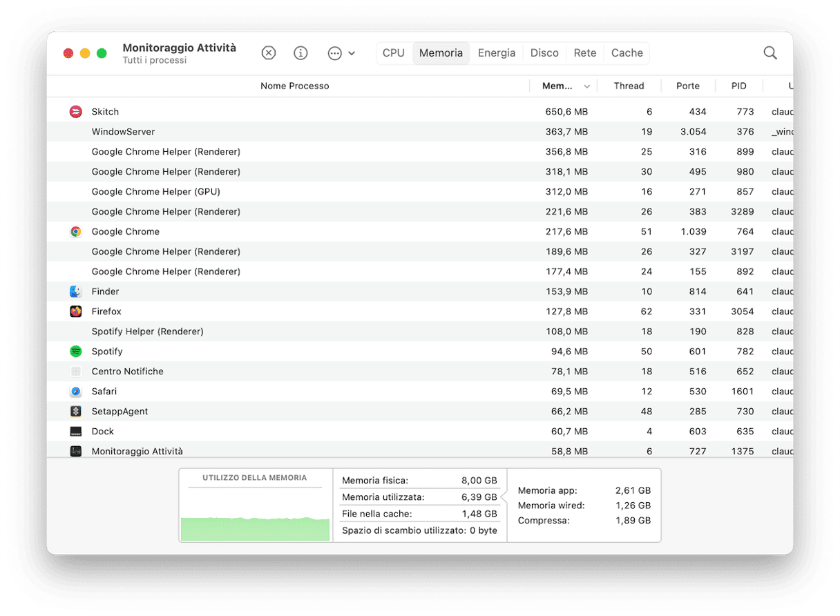Select the Google Chrome process name
The width and height of the screenshot is (840, 616).
point(126,232)
